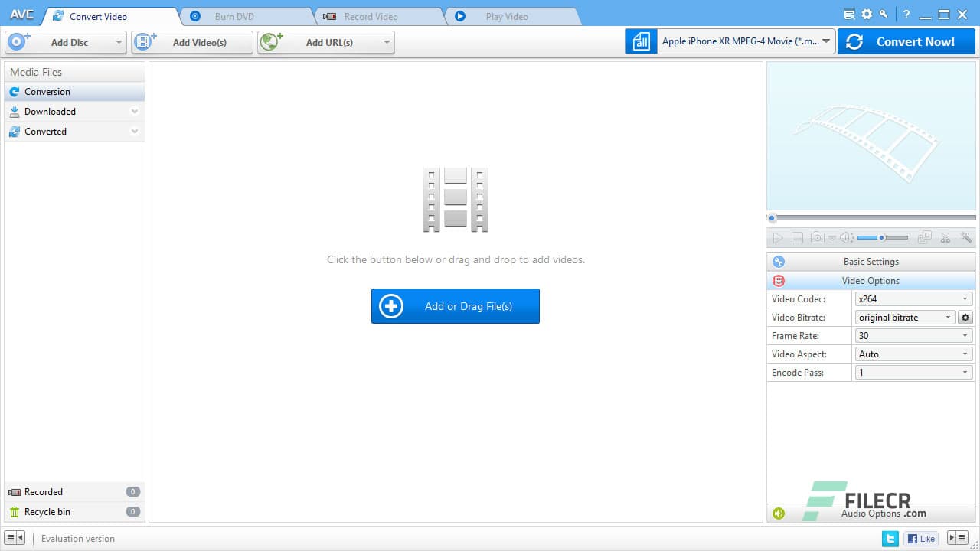Collapse the Video Options section

(x=871, y=280)
